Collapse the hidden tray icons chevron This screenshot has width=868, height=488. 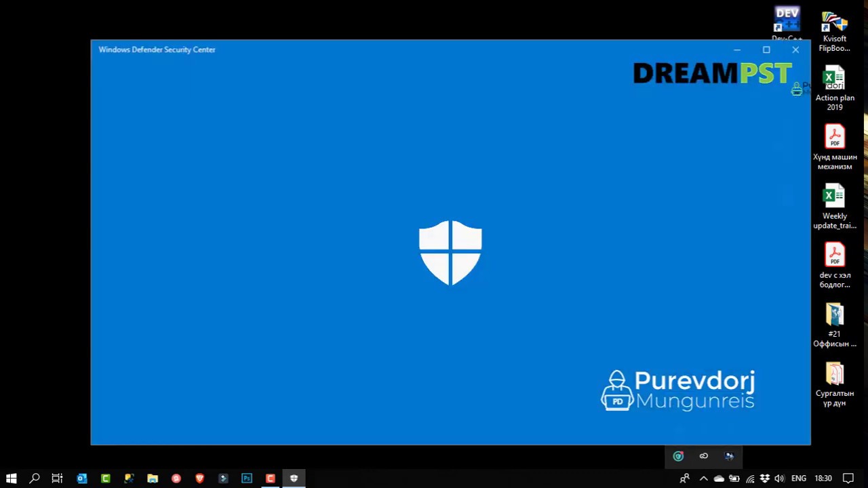(x=704, y=479)
